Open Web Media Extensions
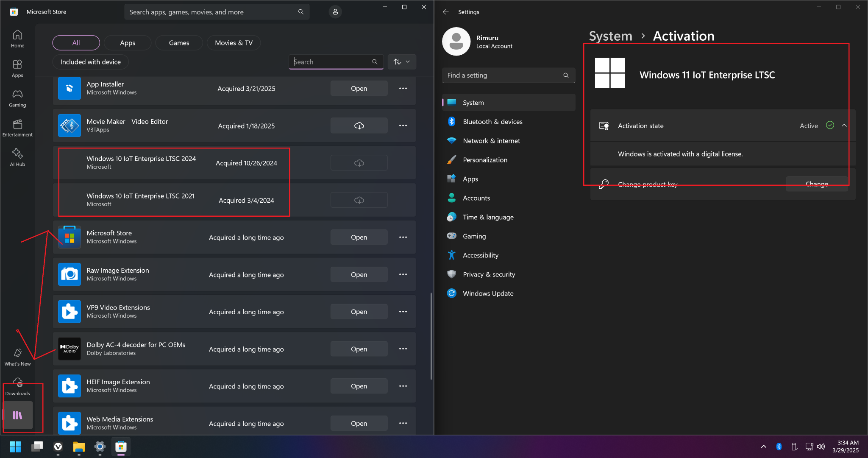Viewport: 868px width, 458px height. [x=359, y=423]
